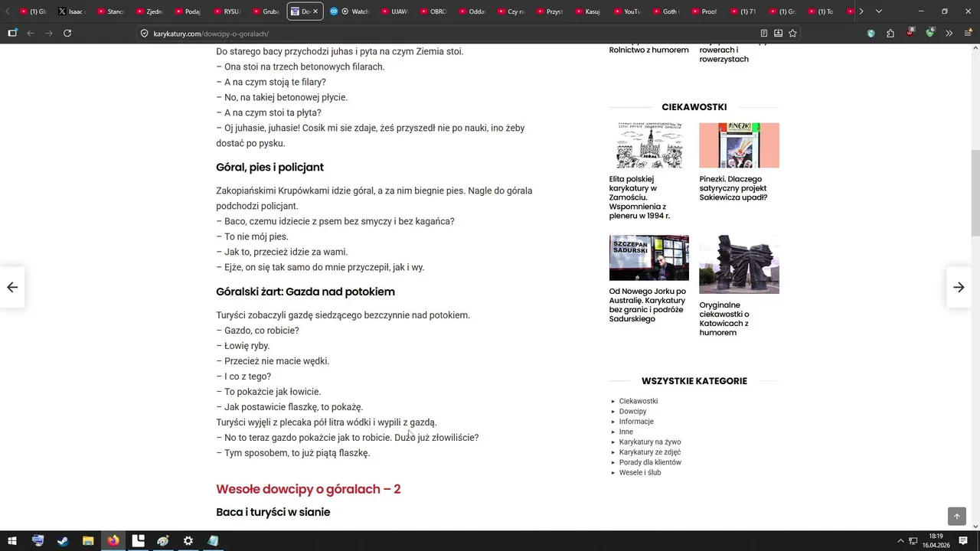This screenshot has height=551, width=980.
Task: Open the extensions puzzle-piece icon
Action: click(890, 33)
